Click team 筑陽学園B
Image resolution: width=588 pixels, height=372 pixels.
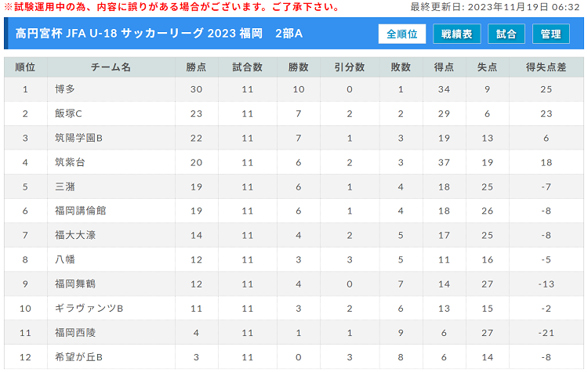(78, 138)
